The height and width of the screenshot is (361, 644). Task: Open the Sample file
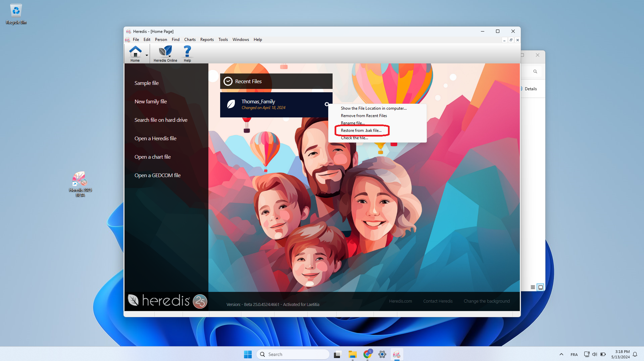[x=146, y=83]
